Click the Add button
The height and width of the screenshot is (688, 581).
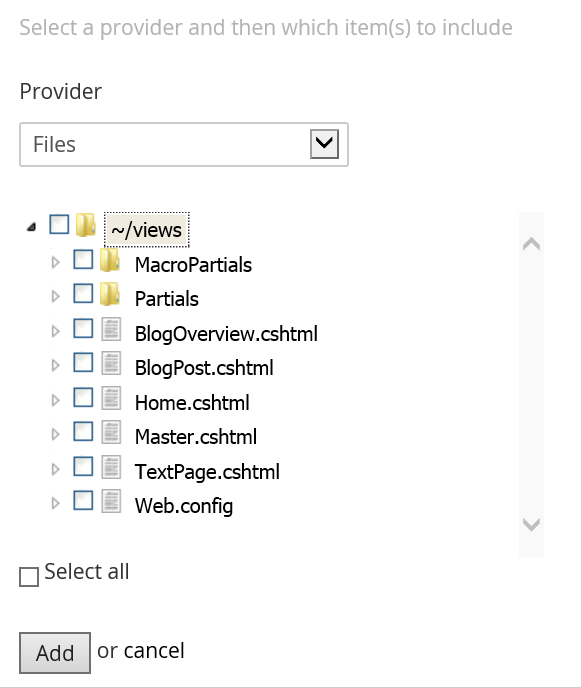coord(55,653)
